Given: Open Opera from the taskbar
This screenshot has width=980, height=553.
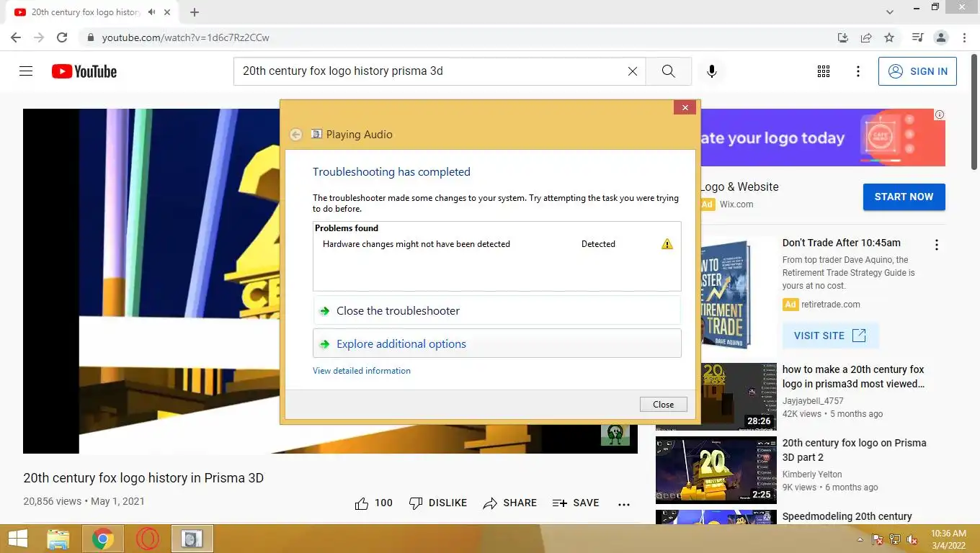Looking at the screenshot, I should [147, 539].
